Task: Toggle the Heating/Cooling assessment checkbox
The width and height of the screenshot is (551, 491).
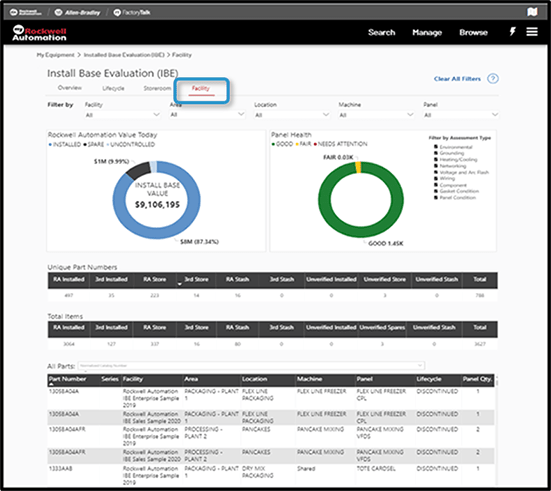Action: (x=436, y=160)
